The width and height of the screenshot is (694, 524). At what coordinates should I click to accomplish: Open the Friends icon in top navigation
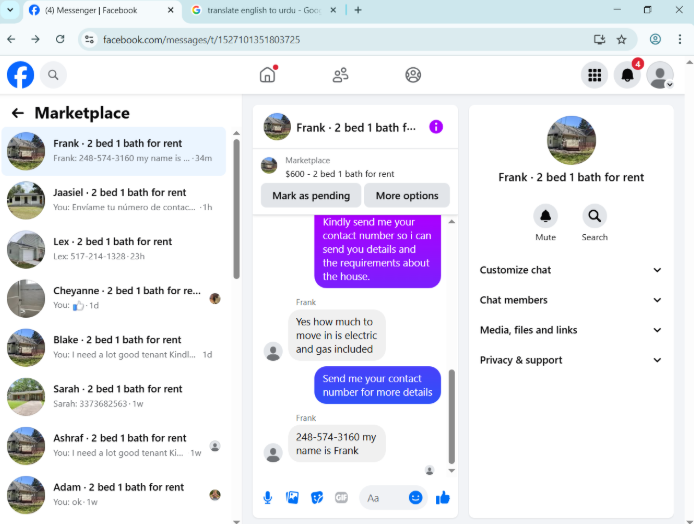click(x=340, y=75)
